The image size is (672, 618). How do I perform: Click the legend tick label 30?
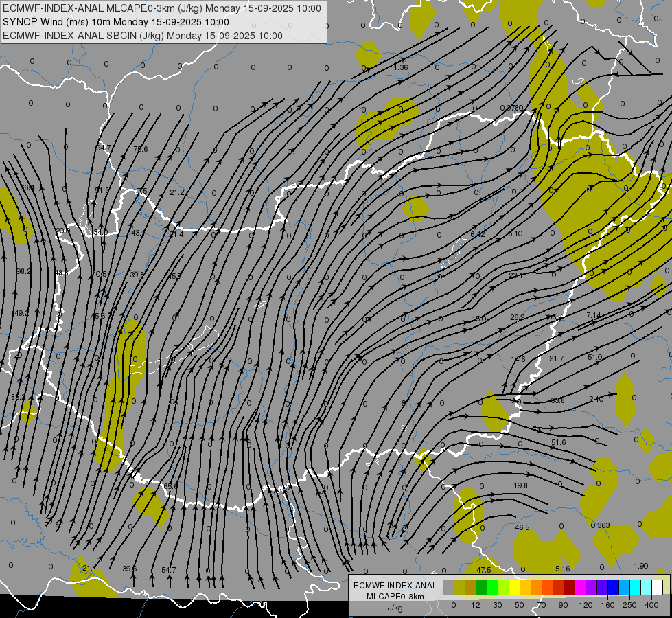tap(497, 605)
